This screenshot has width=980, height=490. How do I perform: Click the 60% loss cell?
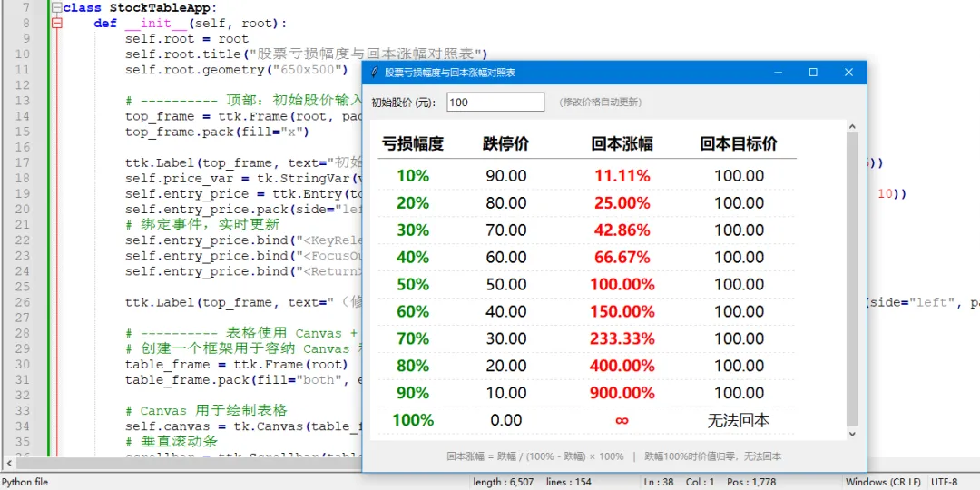[413, 311]
